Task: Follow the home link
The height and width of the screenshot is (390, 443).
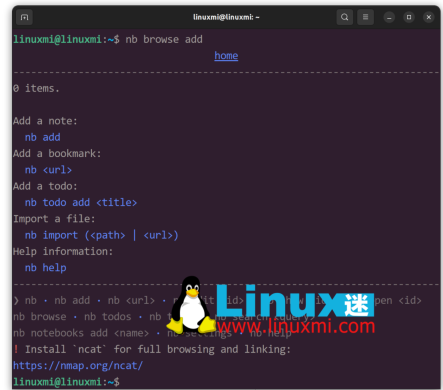Action: point(226,56)
